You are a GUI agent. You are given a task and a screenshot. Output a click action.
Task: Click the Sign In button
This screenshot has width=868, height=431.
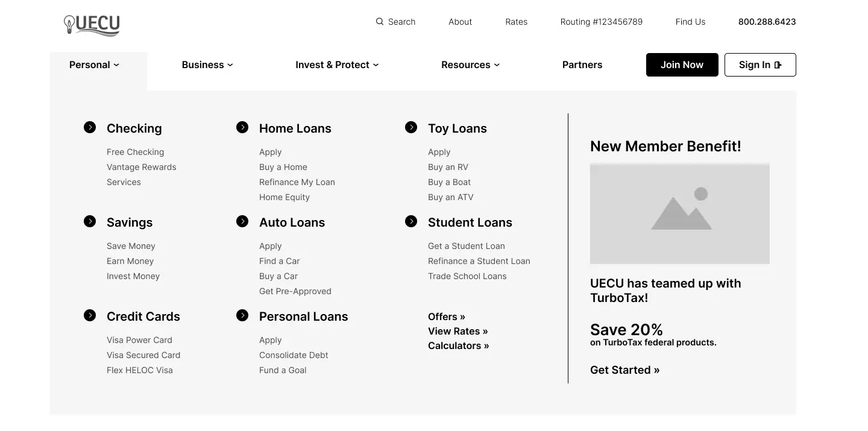[x=759, y=65]
